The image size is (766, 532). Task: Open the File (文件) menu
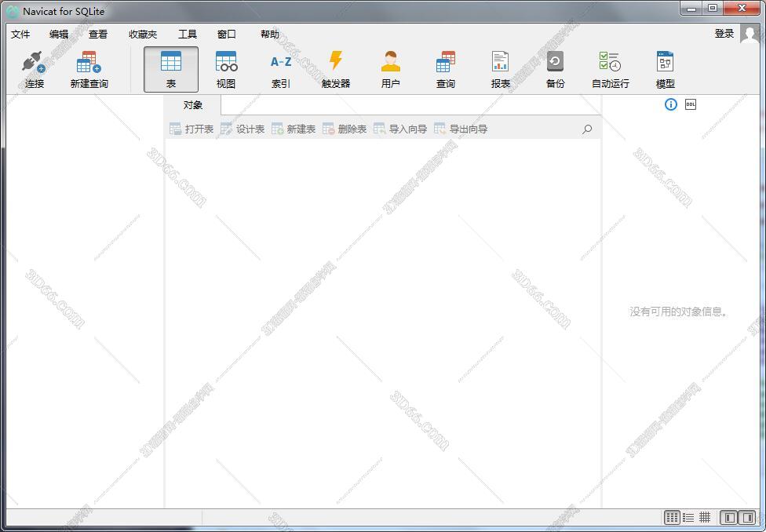click(20, 35)
